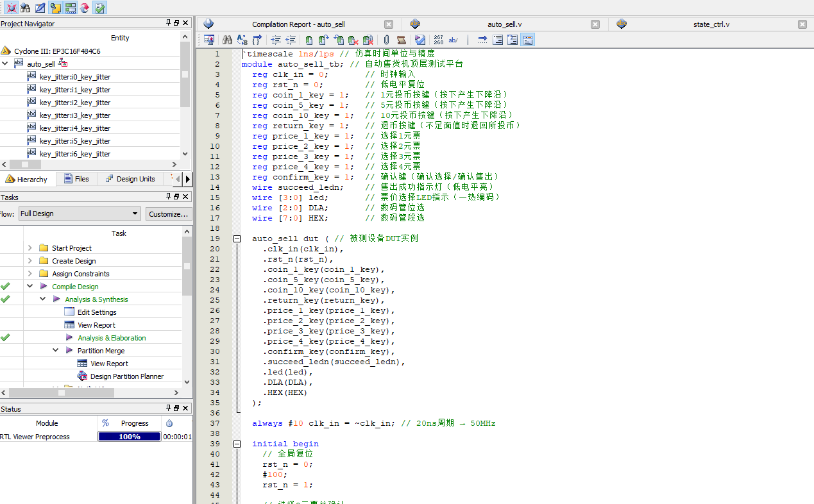Collapse the initial begin fold at line 39

coord(237,444)
